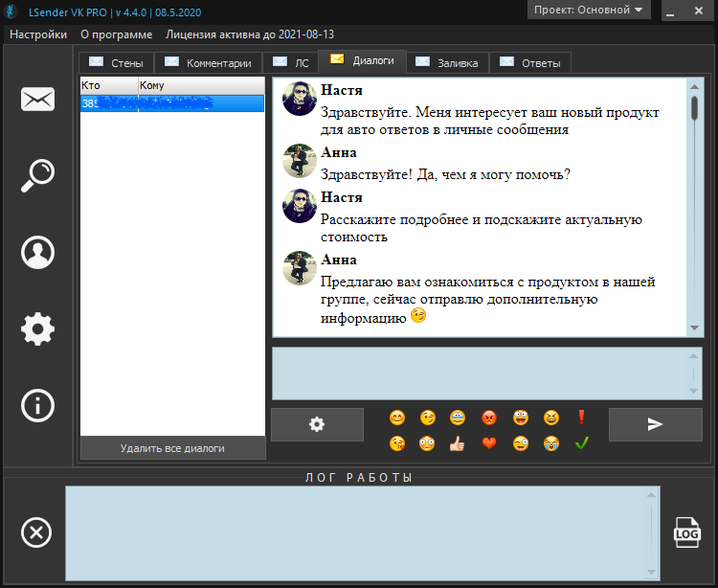
Task: Switch to the Заливка tab
Action: [447, 63]
